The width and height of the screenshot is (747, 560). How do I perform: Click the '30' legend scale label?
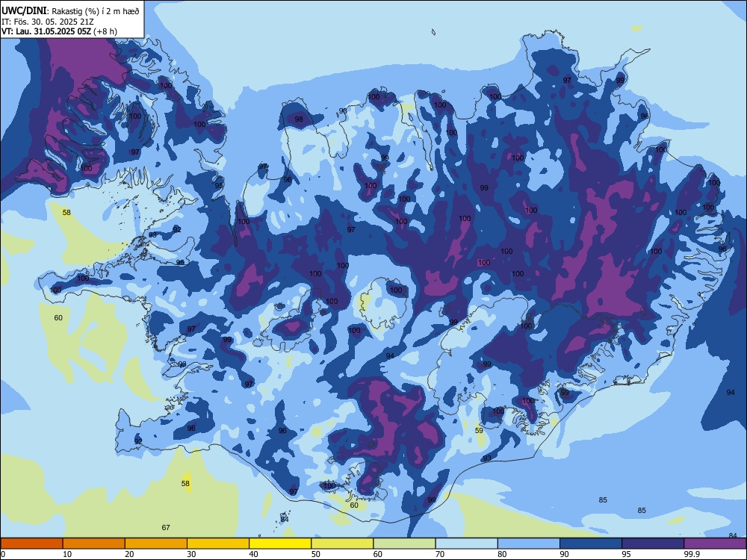191,554
